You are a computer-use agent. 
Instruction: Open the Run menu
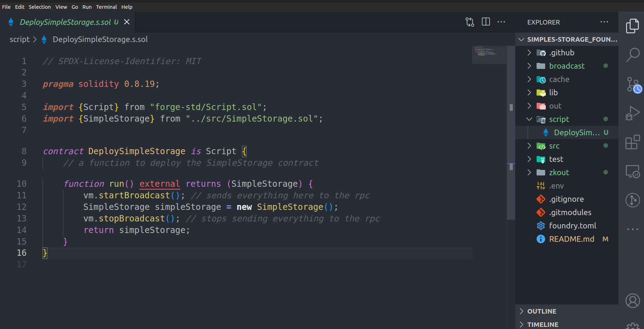point(87,7)
